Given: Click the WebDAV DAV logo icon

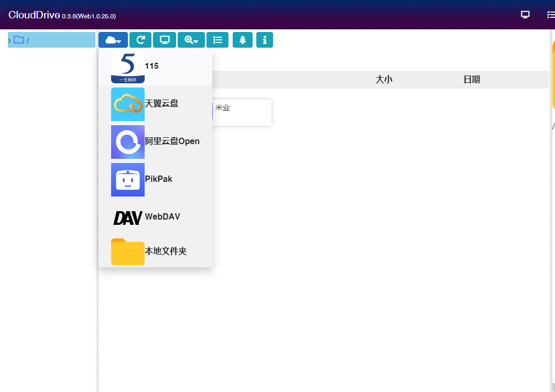Looking at the screenshot, I should click(x=128, y=218).
